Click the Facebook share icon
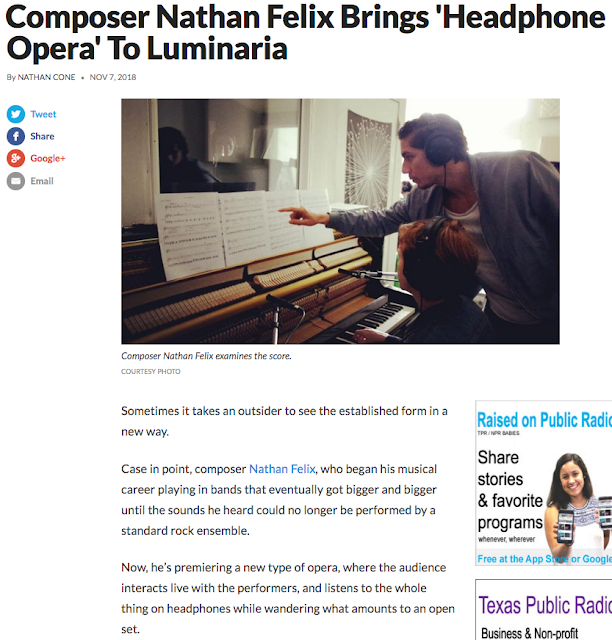This screenshot has width=612, height=640. click(16, 136)
